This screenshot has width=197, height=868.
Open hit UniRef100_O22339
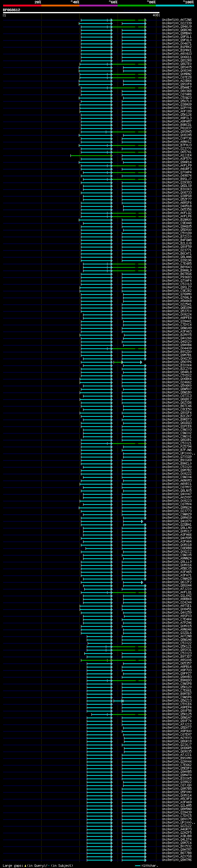tap(177, 23)
